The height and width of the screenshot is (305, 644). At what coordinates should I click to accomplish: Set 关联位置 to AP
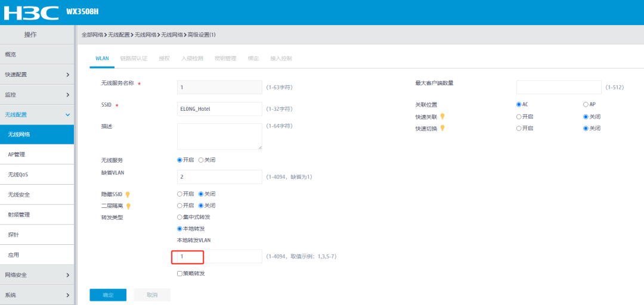click(x=586, y=104)
